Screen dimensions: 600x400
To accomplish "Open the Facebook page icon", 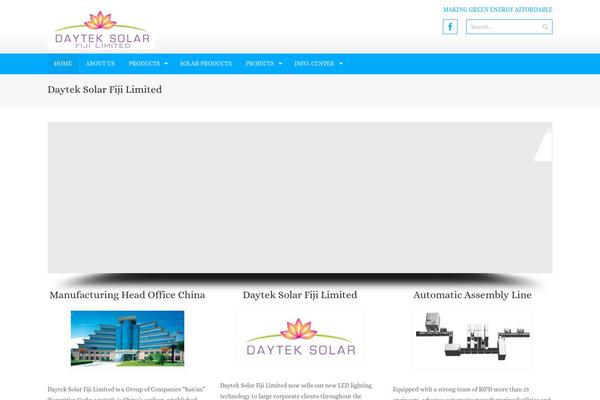I will pos(450,27).
